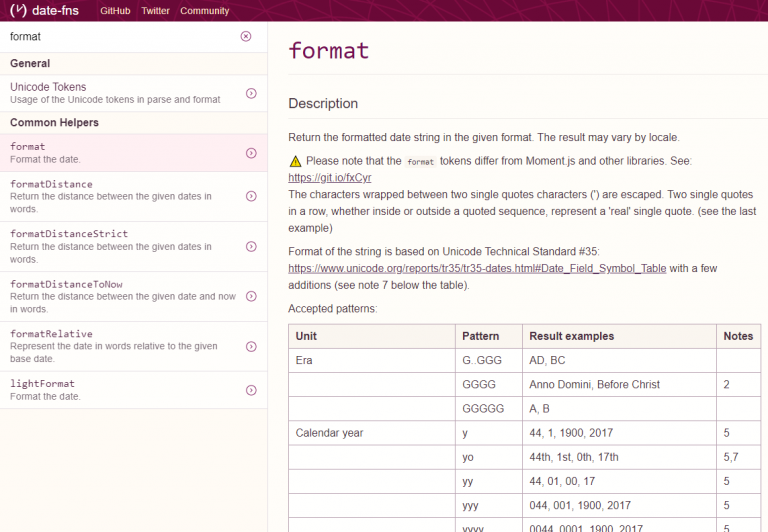
Task: Click arrow icon in format row
Action: click(251, 153)
